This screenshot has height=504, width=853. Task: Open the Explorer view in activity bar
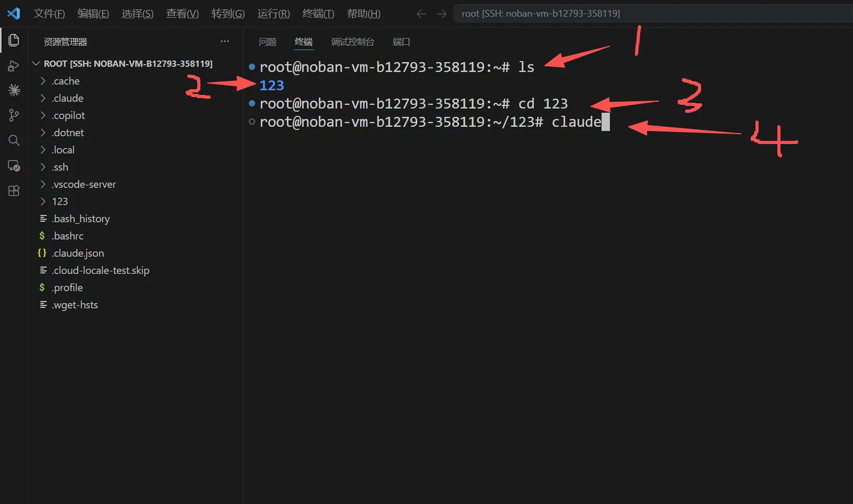[14, 40]
